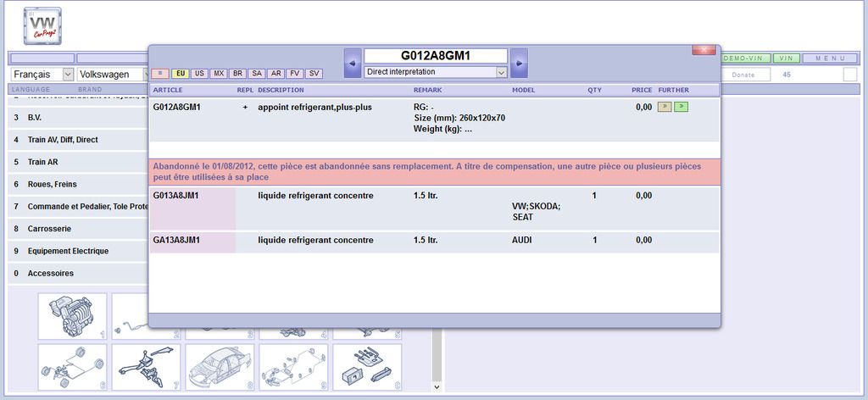Screen dimensions: 868x400
Task: Open group 3 B.V.
Action: coord(79,118)
